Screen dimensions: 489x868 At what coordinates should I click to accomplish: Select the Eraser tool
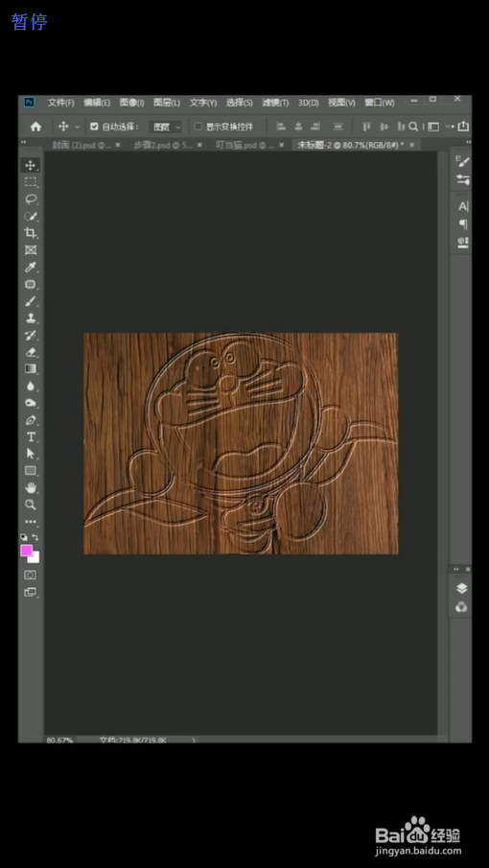(x=31, y=352)
